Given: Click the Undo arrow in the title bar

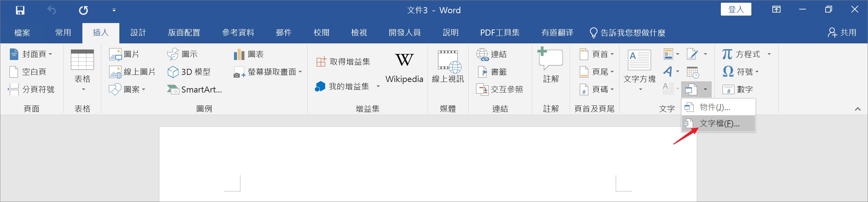Looking at the screenshot, I should 52,10.
